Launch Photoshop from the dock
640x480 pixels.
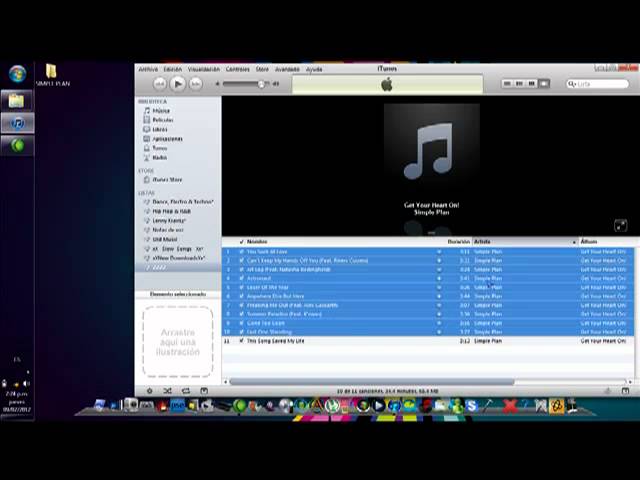coord(178,406)
